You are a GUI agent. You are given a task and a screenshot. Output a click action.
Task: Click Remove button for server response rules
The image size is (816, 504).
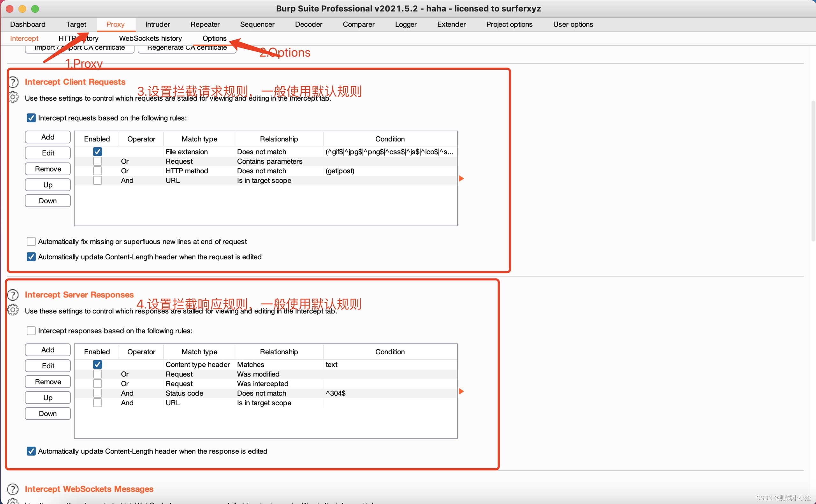[48, 382]
